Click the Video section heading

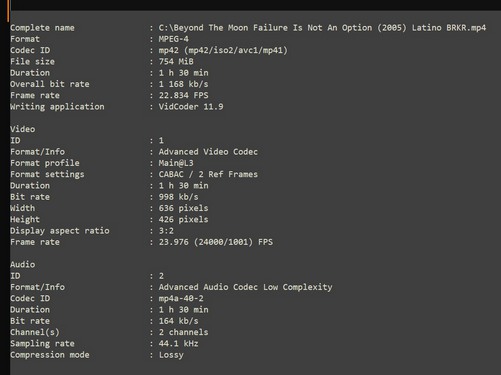(x=22, y=129)
